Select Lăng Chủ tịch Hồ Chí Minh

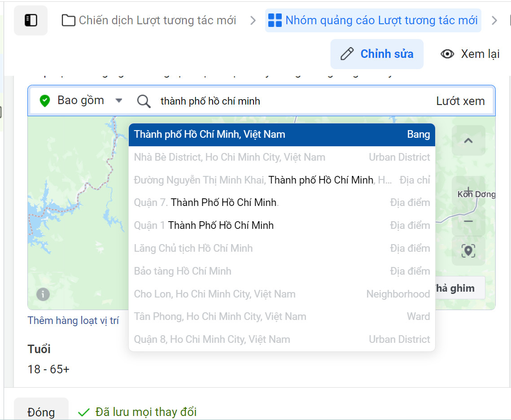click(x=282, y=248)
